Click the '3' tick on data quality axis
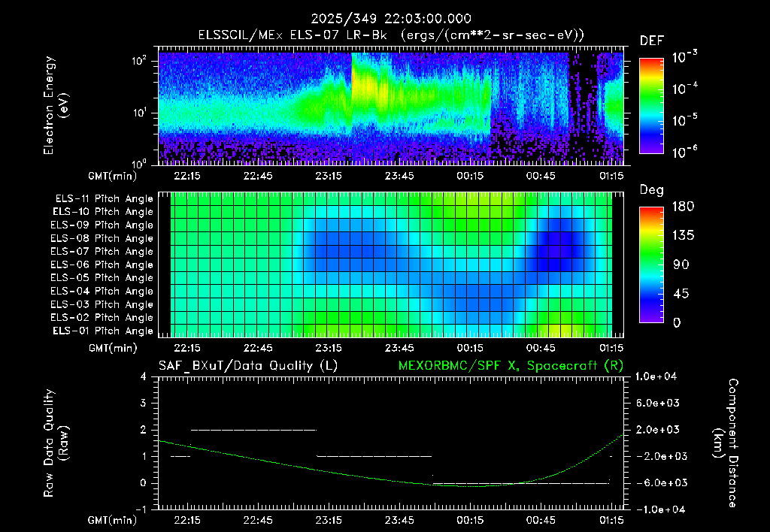 pyautogui.click(x=144, y=403)
